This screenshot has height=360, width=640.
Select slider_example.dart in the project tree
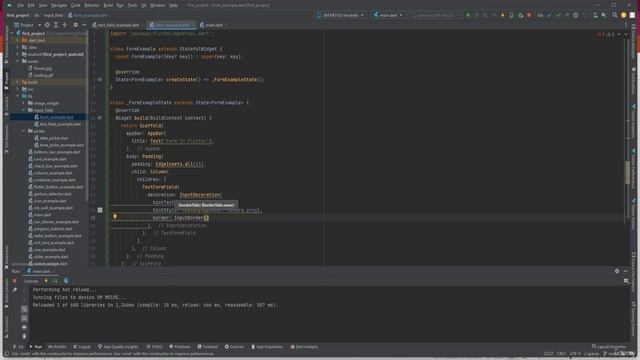tap(48, 257)
